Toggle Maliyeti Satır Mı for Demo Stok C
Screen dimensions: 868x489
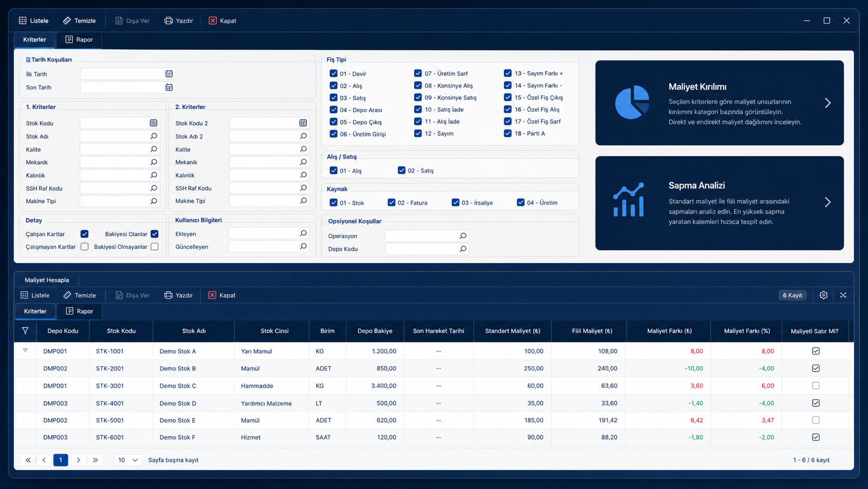pos(816,386)
